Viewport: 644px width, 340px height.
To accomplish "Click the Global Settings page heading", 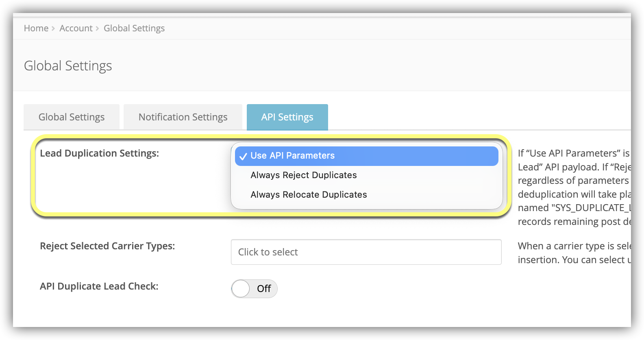I will (x=68, y=66).
